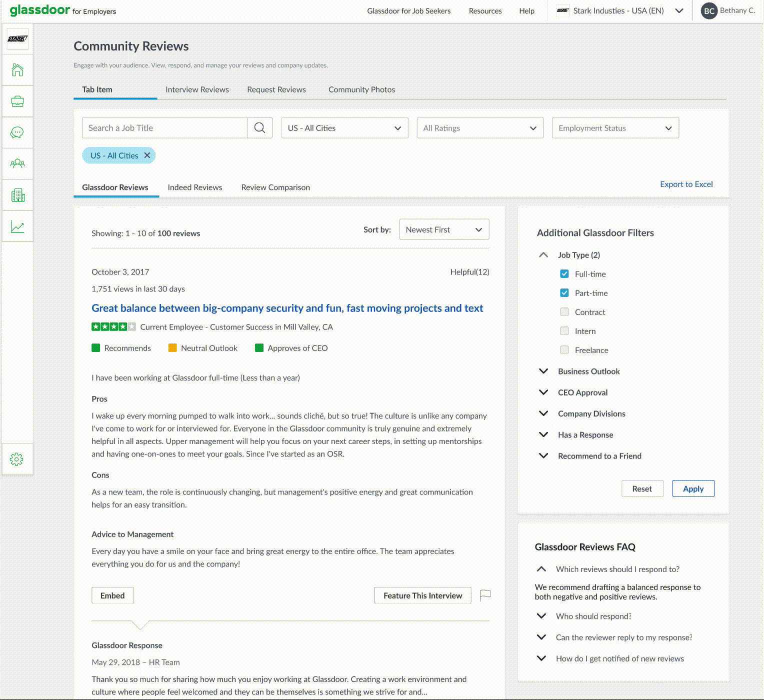
Task: Switch to the Indeed Reviews sub-tab
Action: 195,187
